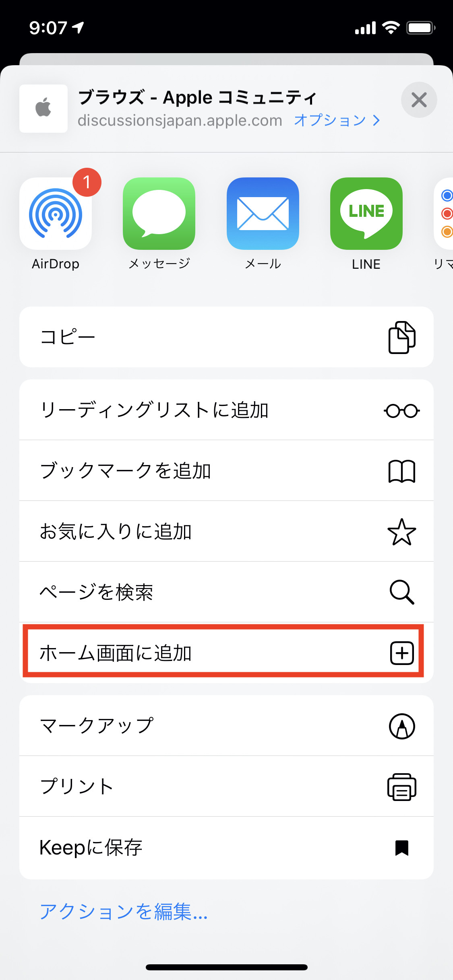Tap the Apple logo page thumbnail

[43, 108]
